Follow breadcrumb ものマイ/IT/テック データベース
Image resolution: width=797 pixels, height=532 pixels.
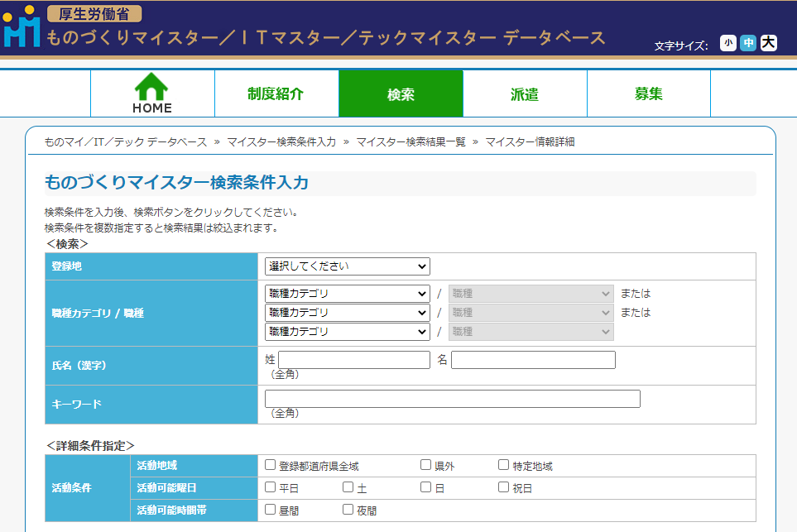[126, 141]
